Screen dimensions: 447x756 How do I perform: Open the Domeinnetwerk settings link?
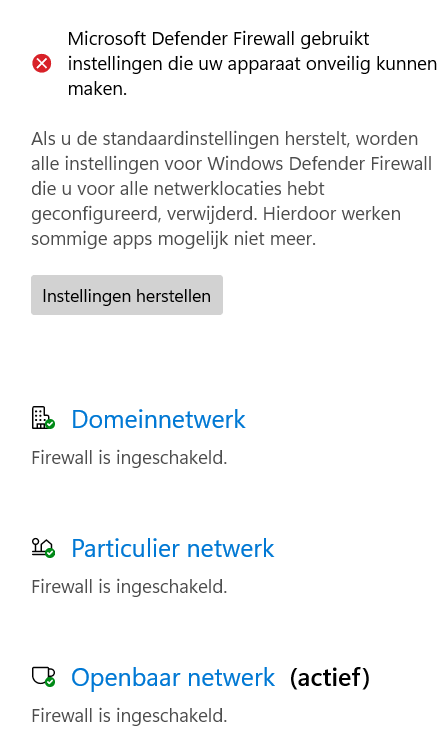(158, 419)
